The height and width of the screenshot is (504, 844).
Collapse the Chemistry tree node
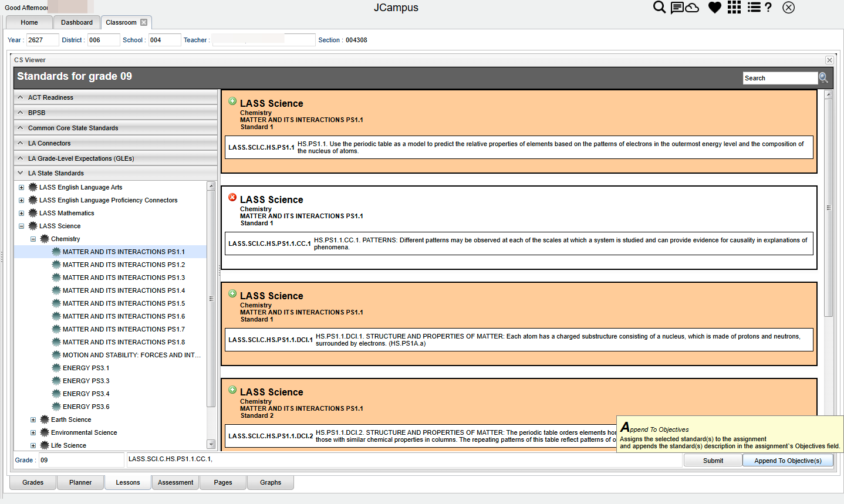33,239
